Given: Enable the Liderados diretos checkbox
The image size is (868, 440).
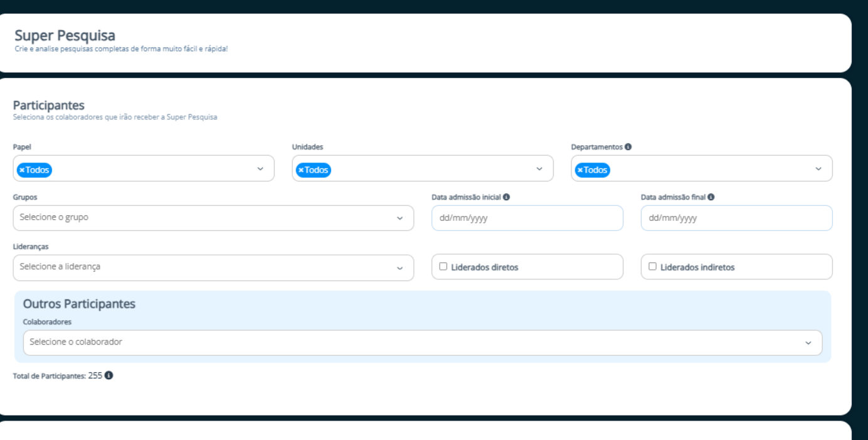Looking at the screenshot, I should (443, 267).
